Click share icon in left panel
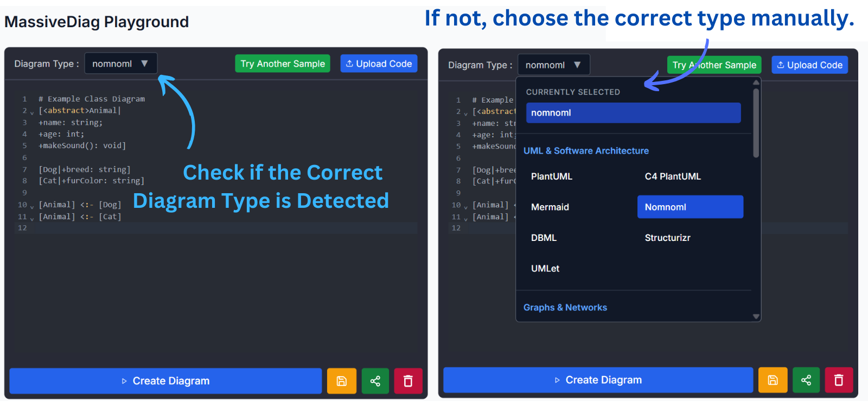868x407 pixels. click(x=375, y=381)
